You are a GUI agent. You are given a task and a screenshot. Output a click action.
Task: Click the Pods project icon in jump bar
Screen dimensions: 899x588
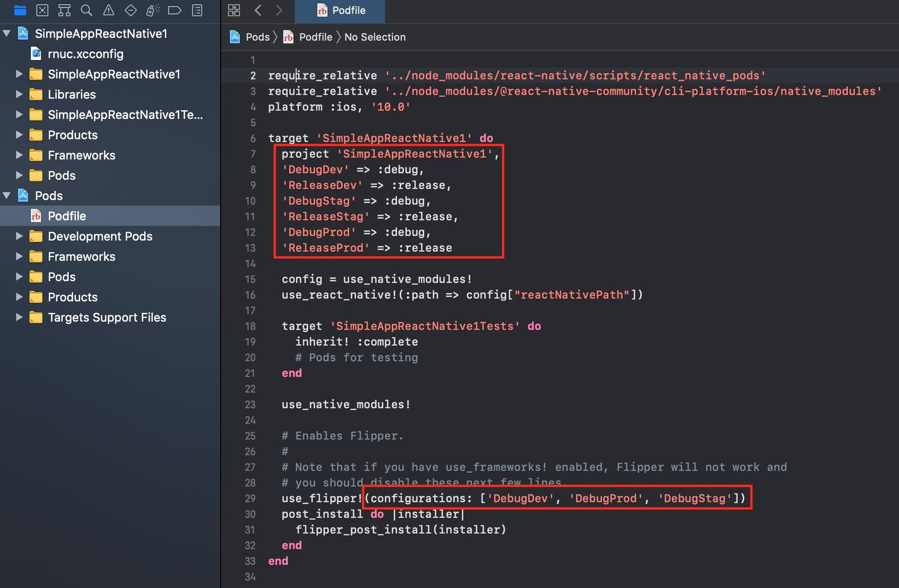tap(235, 37)
